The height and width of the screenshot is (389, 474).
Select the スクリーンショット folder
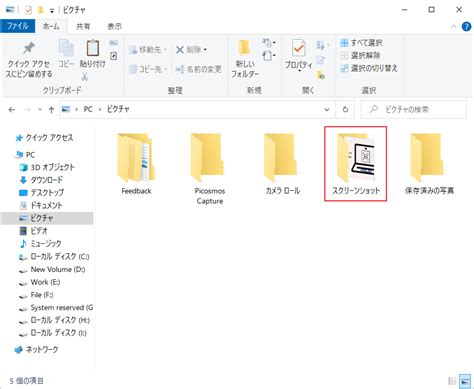coord(356,164)
